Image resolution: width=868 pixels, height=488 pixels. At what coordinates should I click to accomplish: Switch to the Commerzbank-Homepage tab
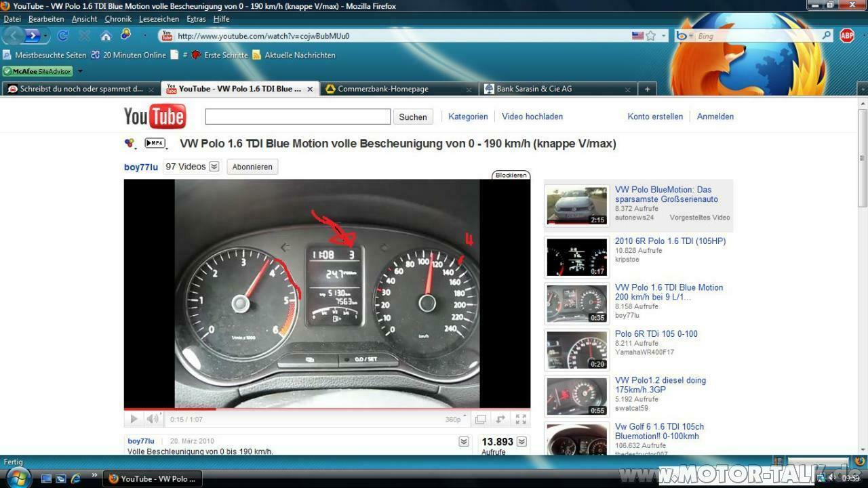[399, 89]
